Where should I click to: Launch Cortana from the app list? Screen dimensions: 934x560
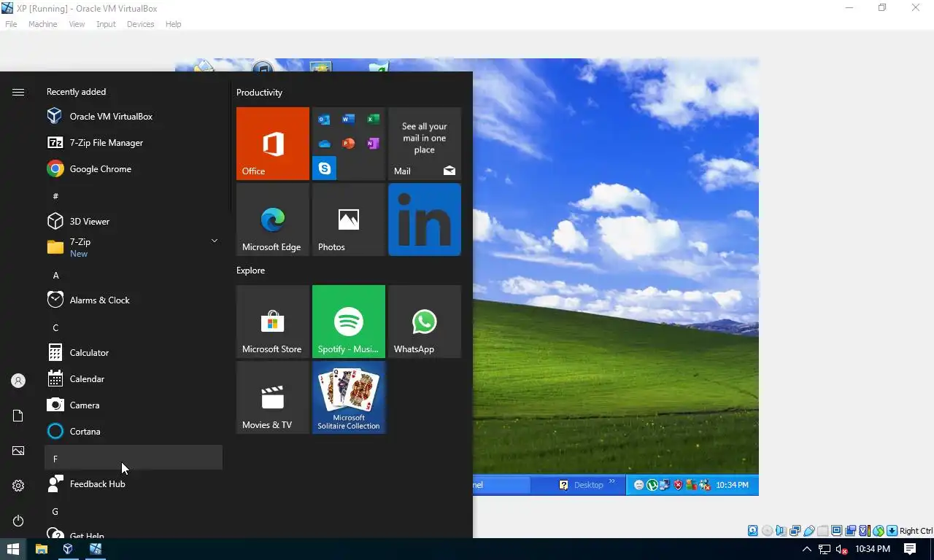coord(134,431)
